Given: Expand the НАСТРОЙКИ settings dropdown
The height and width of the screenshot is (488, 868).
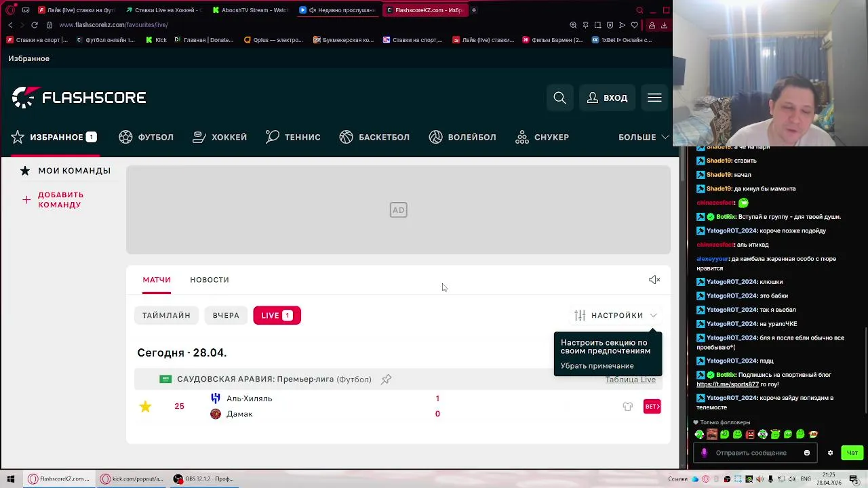Looking at the screenshot, I should (616, 315).
